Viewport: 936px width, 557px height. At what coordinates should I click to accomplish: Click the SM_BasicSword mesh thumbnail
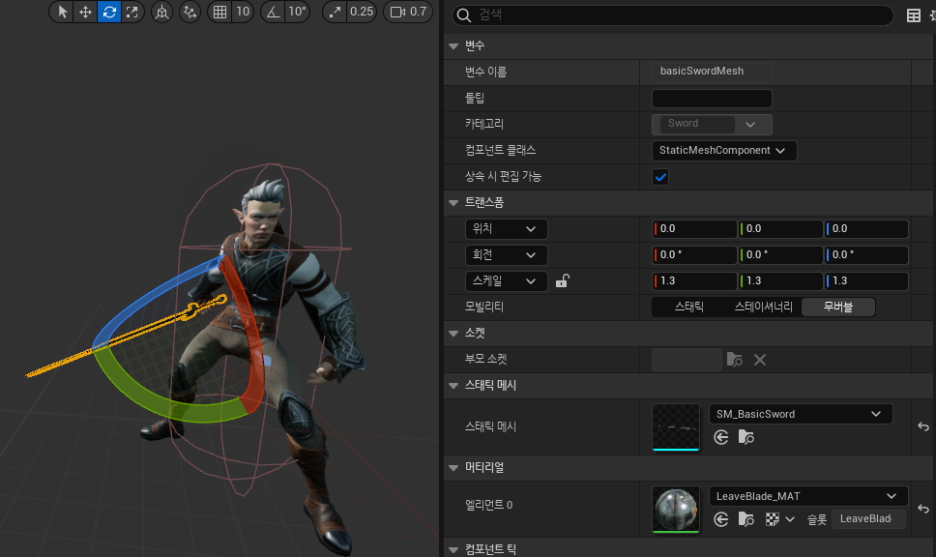pyautogui.click(x=676, y=427)
